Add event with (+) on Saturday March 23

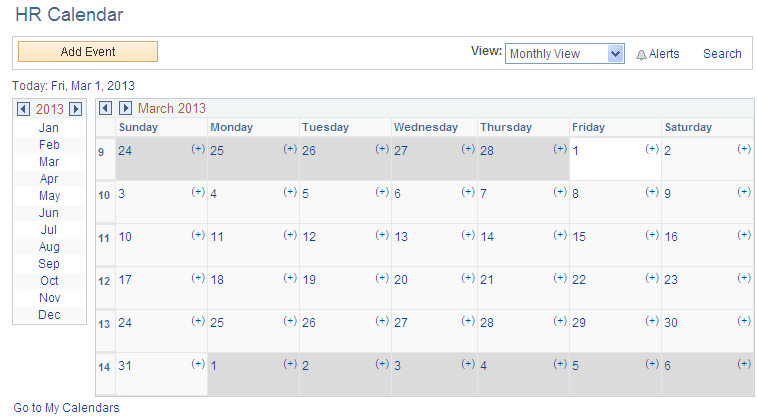click(x=744, y=278)
